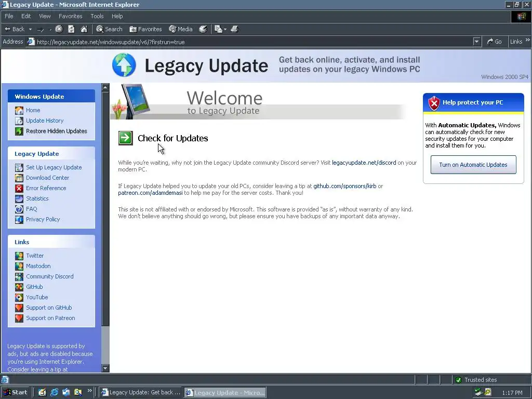Expand the Links toolbar chevron
This screenshot has width=532, height=399.
(527, 40)
